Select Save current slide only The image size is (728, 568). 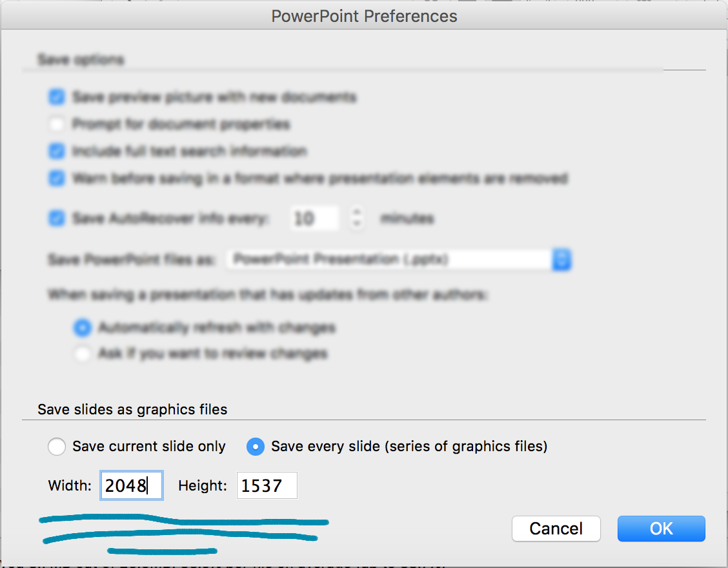[x=57, y=446]
